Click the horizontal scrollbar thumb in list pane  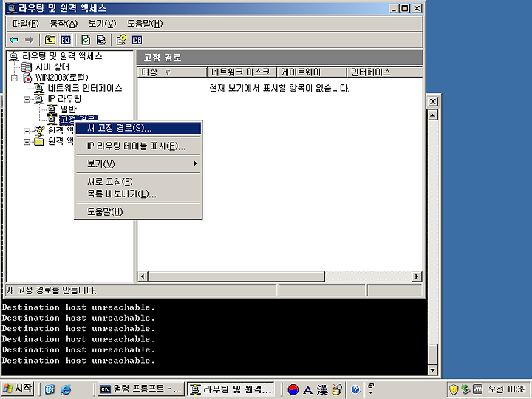[x=236, y=276]
